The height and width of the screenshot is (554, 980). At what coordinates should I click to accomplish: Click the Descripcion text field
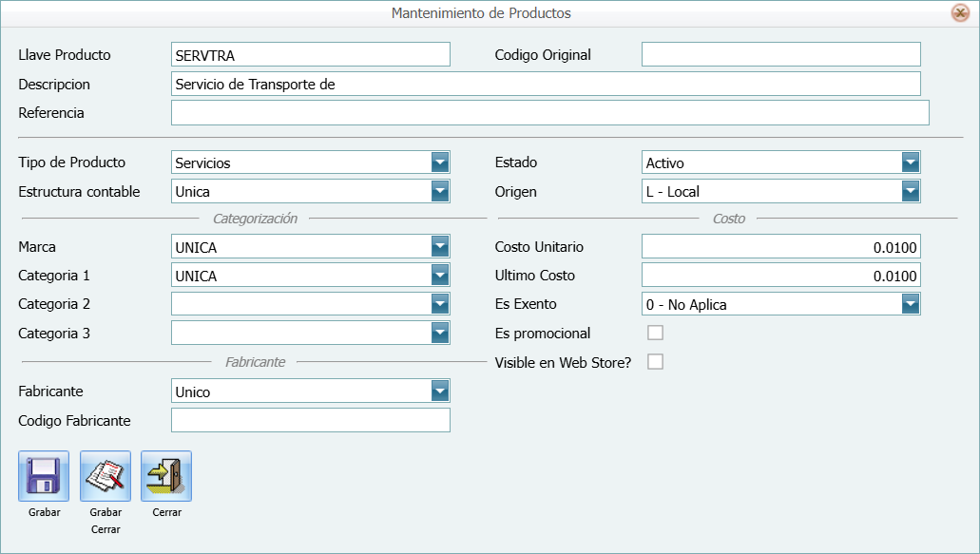tap(545, 84)
